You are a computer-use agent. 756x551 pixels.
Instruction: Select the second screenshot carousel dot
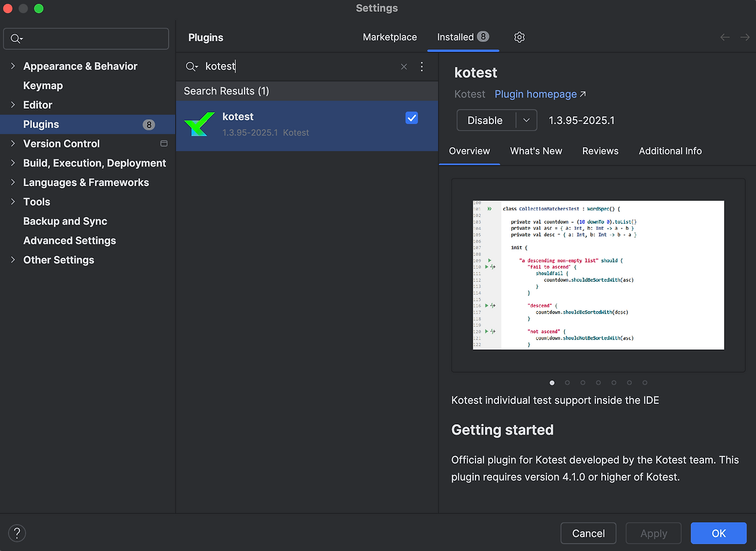pos(568,383)
